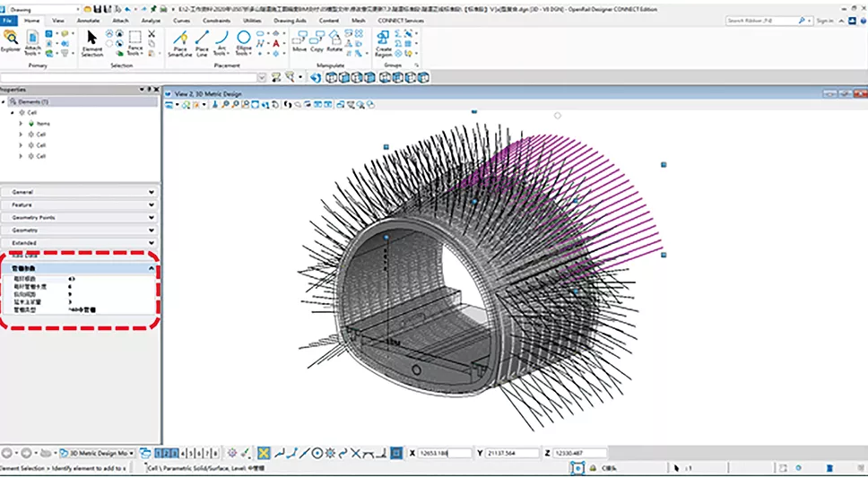This screenshot has width=868, height=478.
Task: Toggle view window 3 button
Action: (x=175, y=453)
